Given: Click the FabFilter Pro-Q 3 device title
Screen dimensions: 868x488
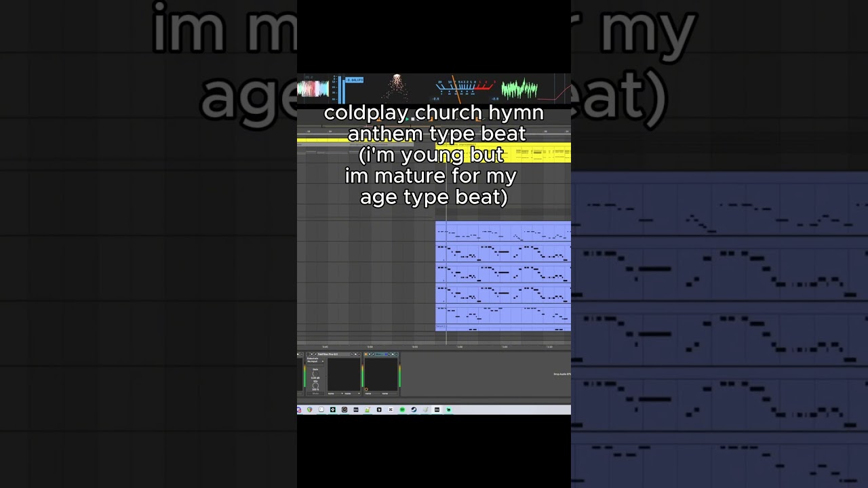Looking at the screenshot, I should pyautogui.click(x=328, y=354).
